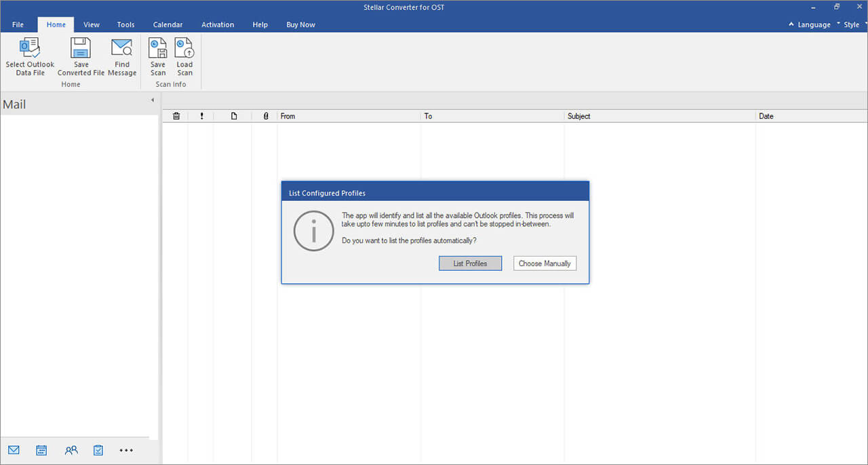
Task: Open the Buy Now tab
Action: (300, 24)
